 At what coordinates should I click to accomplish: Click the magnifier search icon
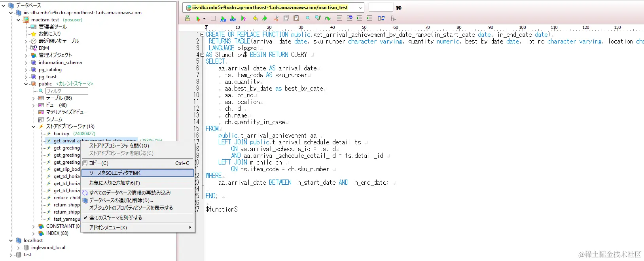pyautogui.click(x=308, y=18)
